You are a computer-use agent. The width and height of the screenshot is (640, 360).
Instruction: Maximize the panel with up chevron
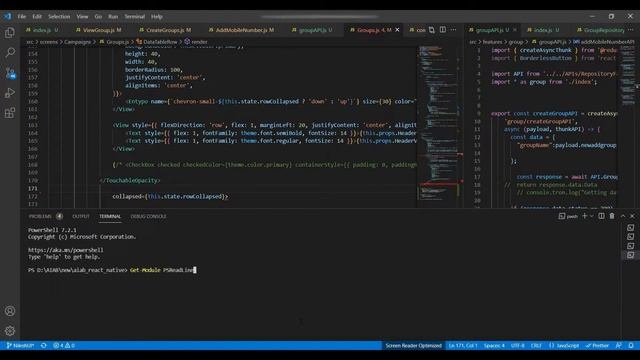(x=623, y=216)
